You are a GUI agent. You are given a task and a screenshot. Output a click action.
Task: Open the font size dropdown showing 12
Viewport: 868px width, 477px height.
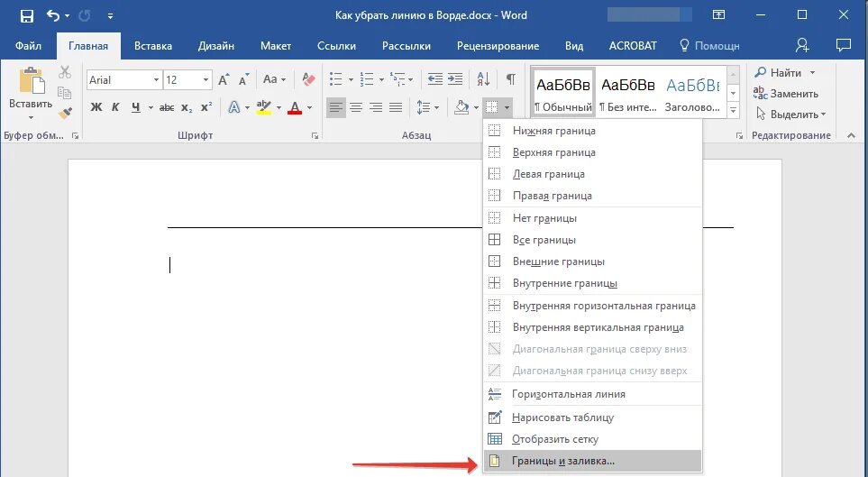[206, 79]
